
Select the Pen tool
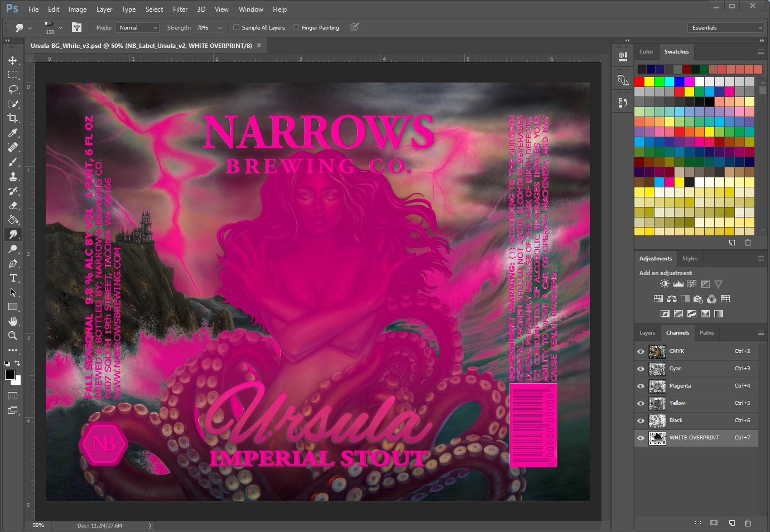click(13, 263)
